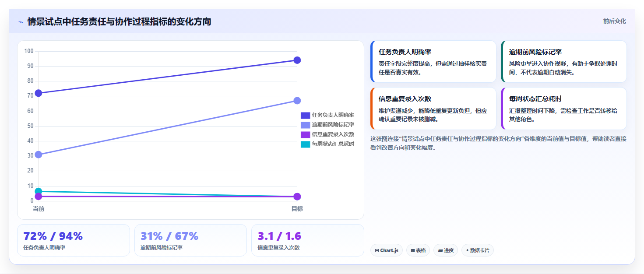The width and height of the screenshot is (644, 274).
Task: Toggle 逾期前风险标记率 legend color box
Action: [305, 125]
